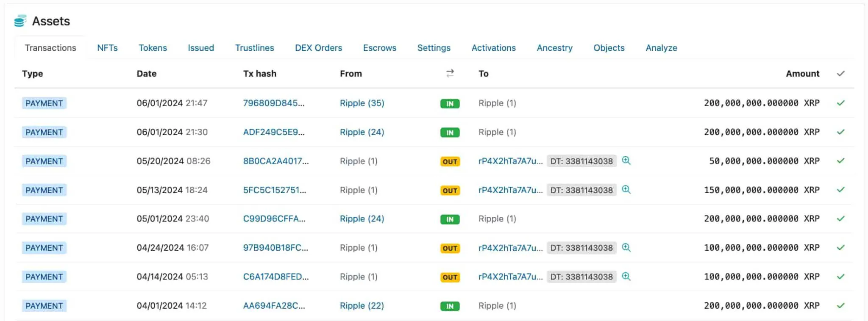
Task: Click DT: 3381143038 tag on 05/13/2024 row
Action: coord(581,190)
